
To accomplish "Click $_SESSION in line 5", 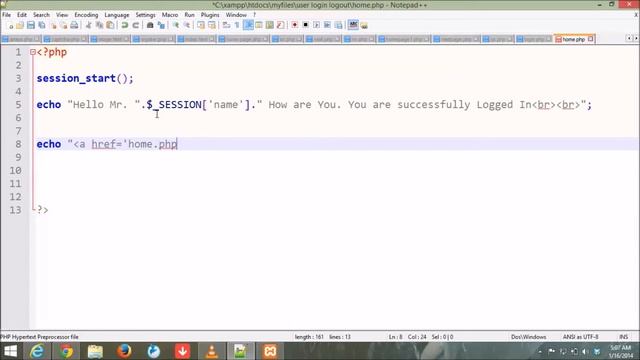I will click(174, 105).
